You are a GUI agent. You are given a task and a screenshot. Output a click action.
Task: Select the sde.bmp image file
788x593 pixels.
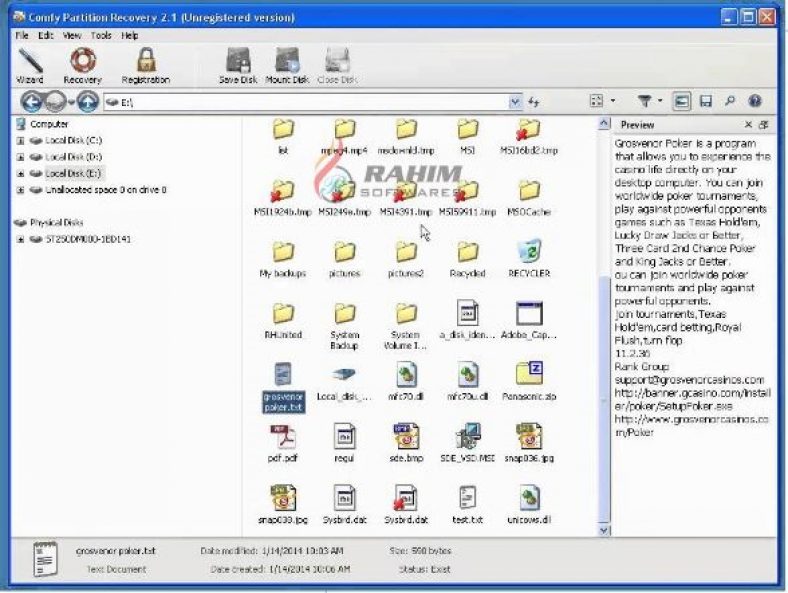point(406,443)
